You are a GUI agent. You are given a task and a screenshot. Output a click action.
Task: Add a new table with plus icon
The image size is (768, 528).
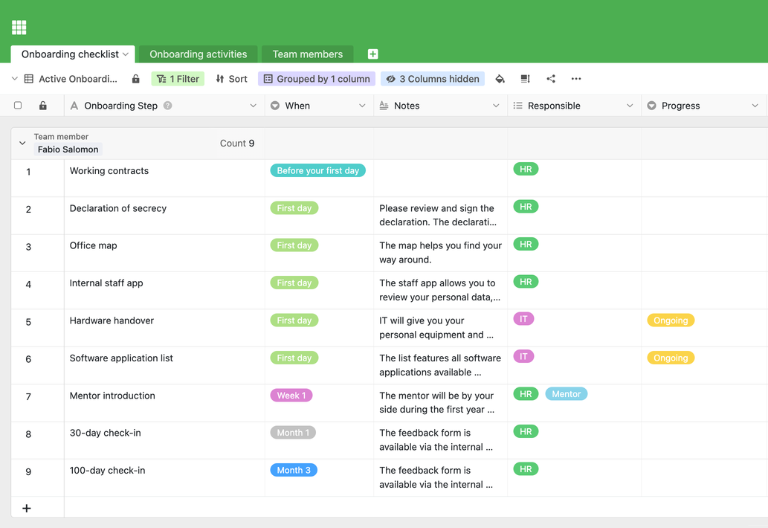(x=373, y=54)
